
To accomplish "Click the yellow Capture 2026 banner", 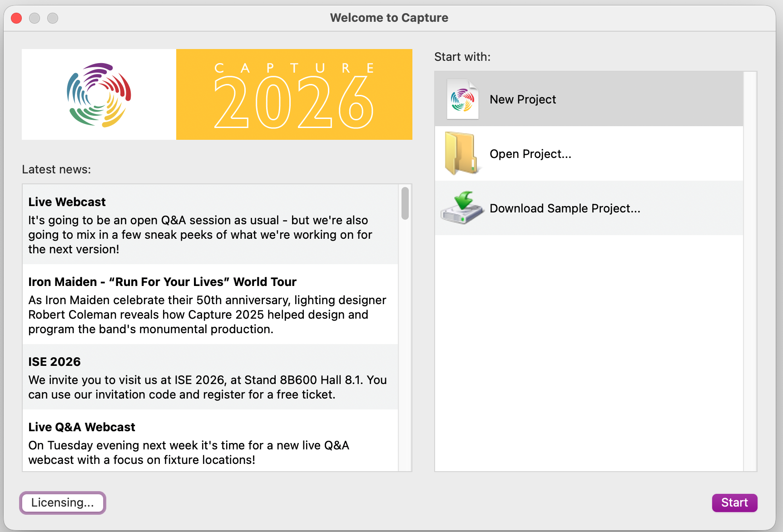I will coord(294,94).
